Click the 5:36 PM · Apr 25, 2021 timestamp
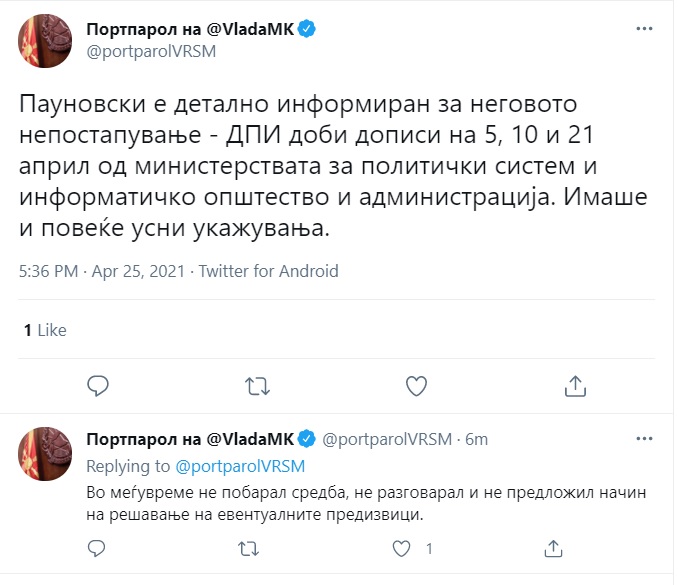This screenshot has width=678, height=585. 102,271
